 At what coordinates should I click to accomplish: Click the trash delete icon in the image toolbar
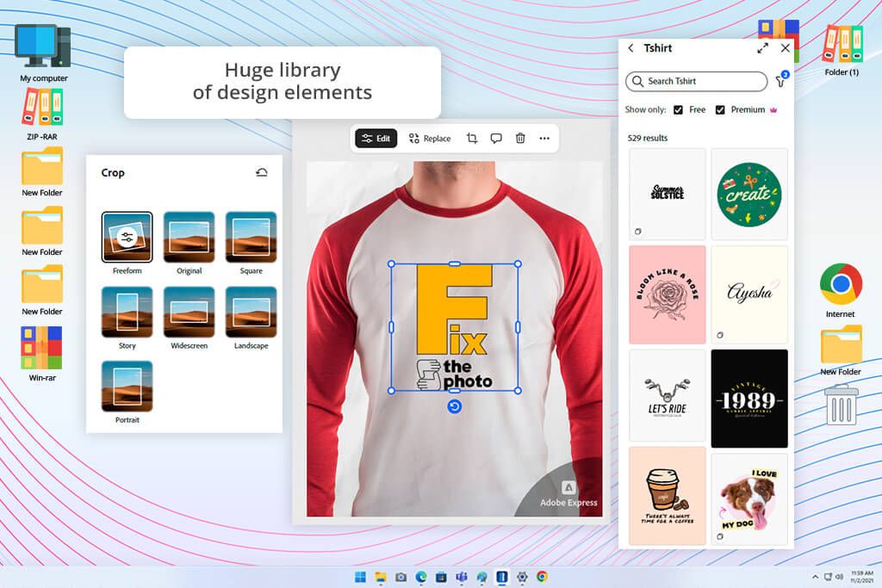coord(520,139)
